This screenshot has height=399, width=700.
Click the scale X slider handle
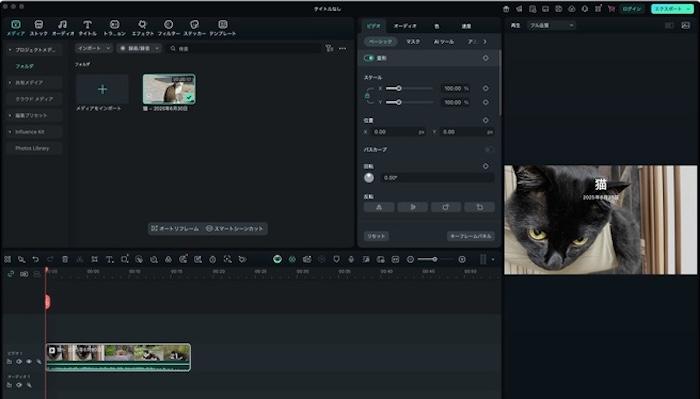click(x=399, y=88)
